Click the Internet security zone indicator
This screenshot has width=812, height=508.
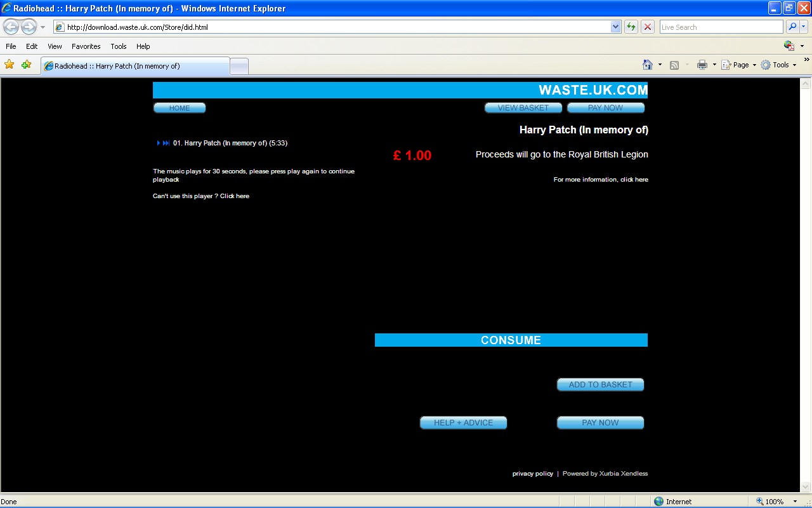click(673, 502)
